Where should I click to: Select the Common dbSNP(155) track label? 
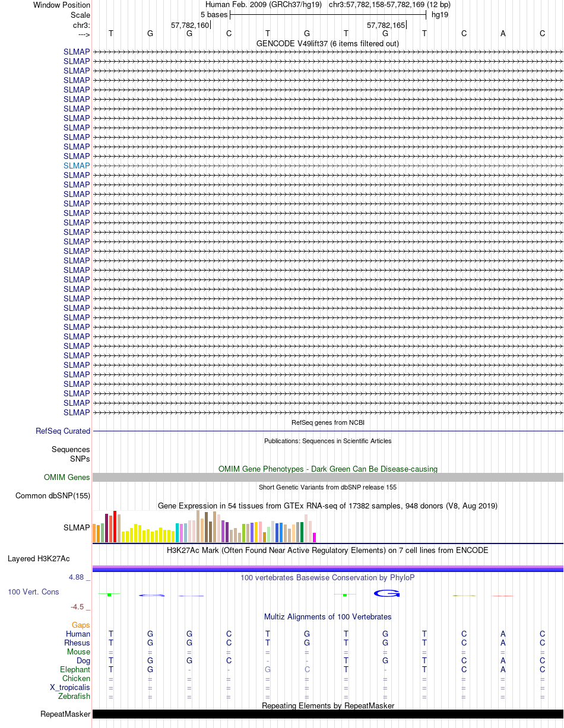(53, 495)
